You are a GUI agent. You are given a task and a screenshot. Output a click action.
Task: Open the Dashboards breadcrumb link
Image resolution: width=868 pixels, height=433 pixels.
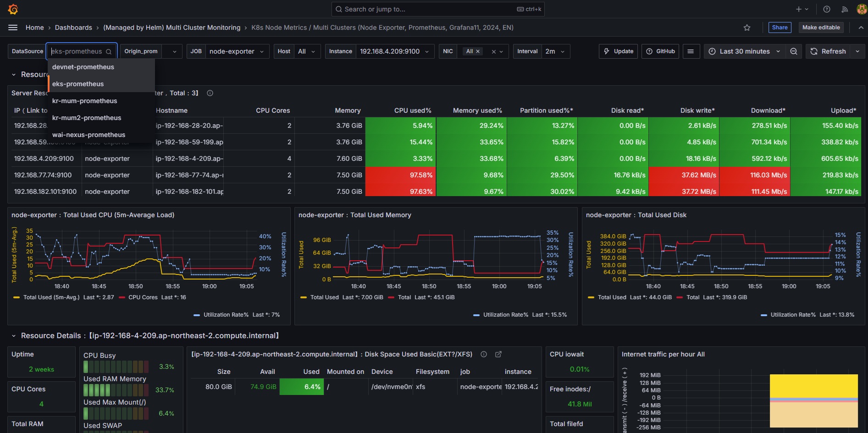(73, 27)
